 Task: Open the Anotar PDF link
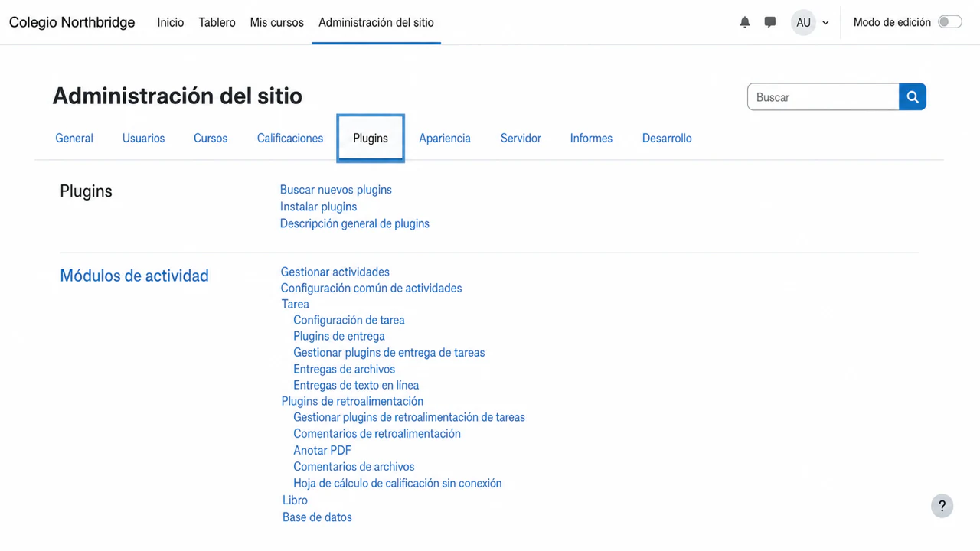[322, 450]
